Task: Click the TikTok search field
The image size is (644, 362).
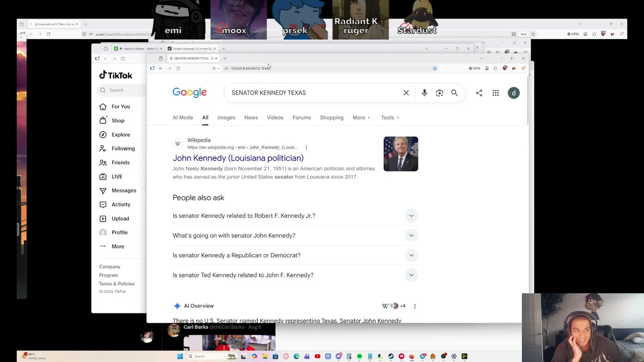Action: pyautogui.click(x=121, y=90)
